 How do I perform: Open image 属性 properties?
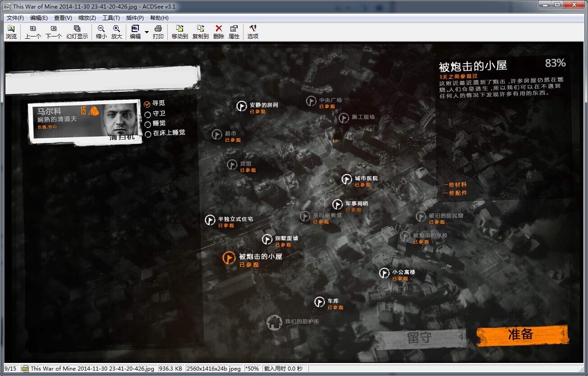click(234, 32)
